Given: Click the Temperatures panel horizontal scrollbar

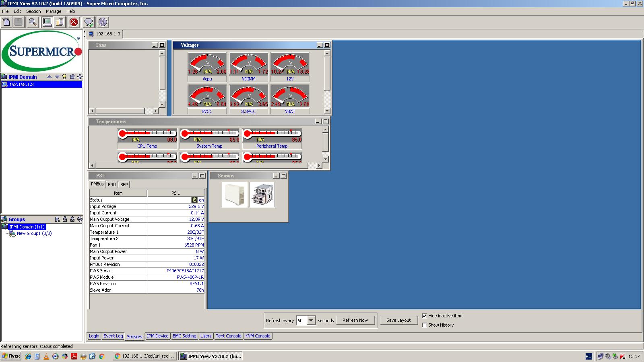Looking at the screenshot, I should click(x=201, y=166).
